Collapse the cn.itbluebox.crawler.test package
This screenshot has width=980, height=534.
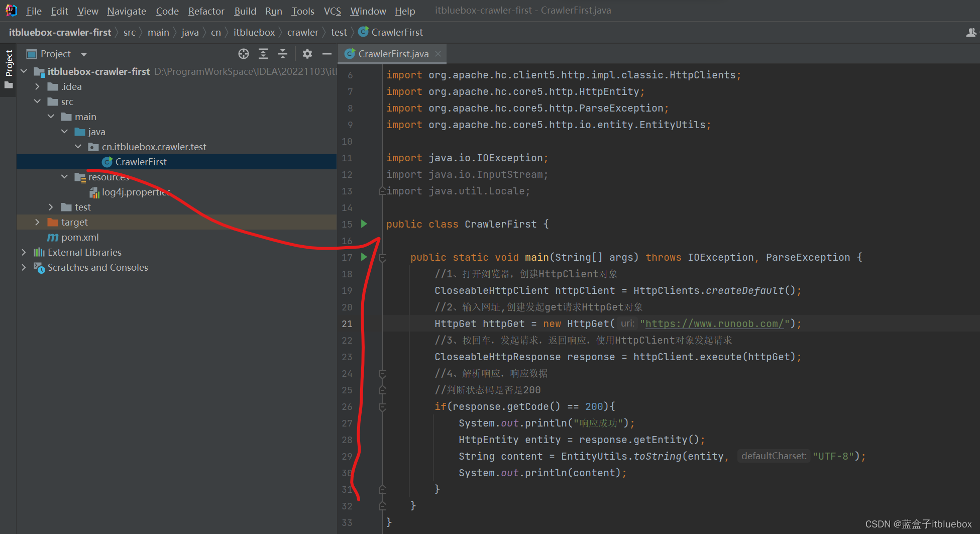(x=78, y=147)
